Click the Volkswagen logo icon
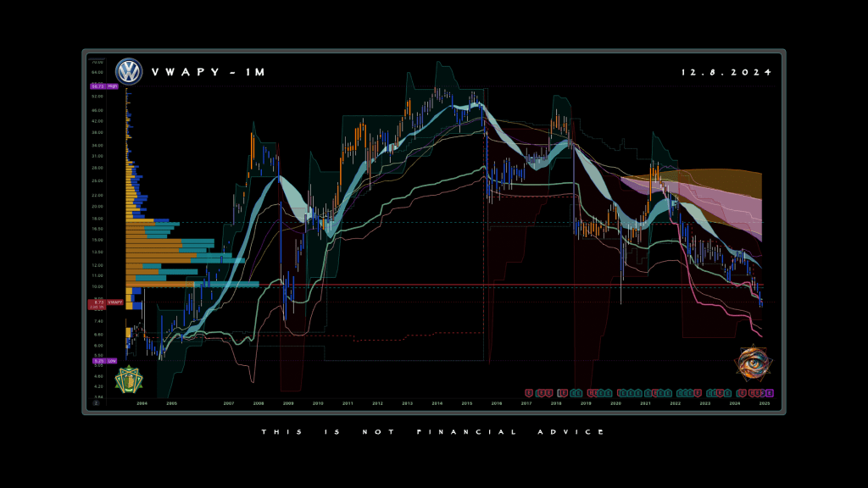 (x=129, y=72)
